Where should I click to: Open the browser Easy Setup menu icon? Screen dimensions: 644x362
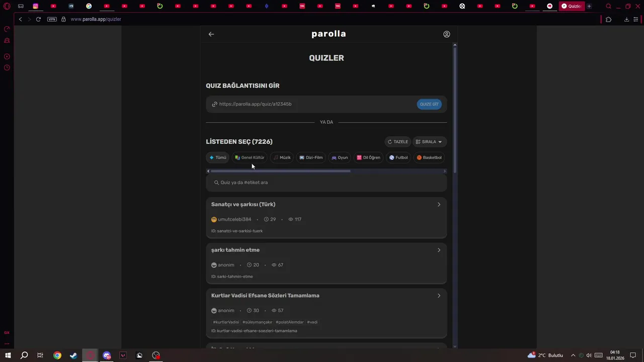tap(636, 19)
